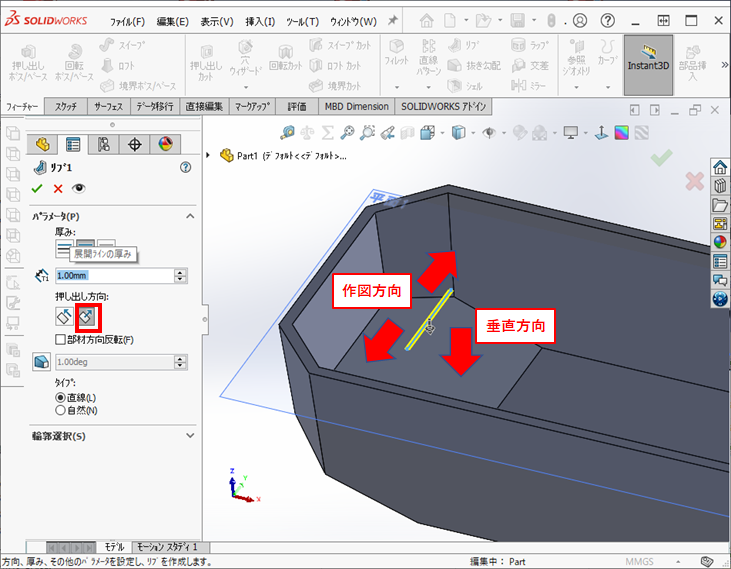The width and height of the screenshot is (731, 569).
Task: Click the rib thickness 1.00mm input field
Action: click(113, 275)
